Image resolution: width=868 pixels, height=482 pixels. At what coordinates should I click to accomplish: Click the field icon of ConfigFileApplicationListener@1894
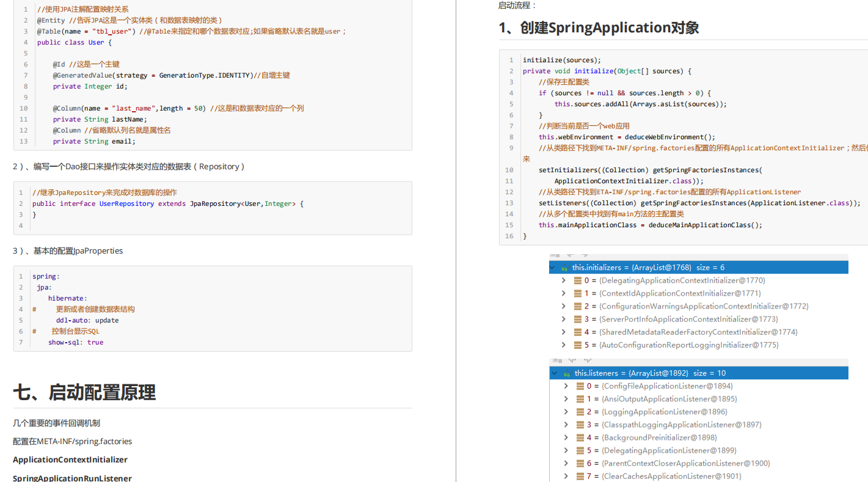pyautogui.click(x=580, y=386)
